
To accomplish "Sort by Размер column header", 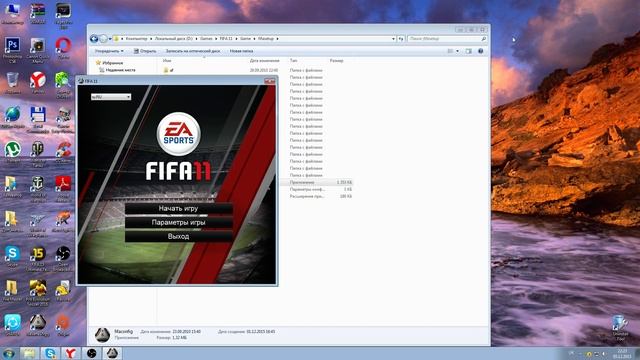I will pos(336,60).
